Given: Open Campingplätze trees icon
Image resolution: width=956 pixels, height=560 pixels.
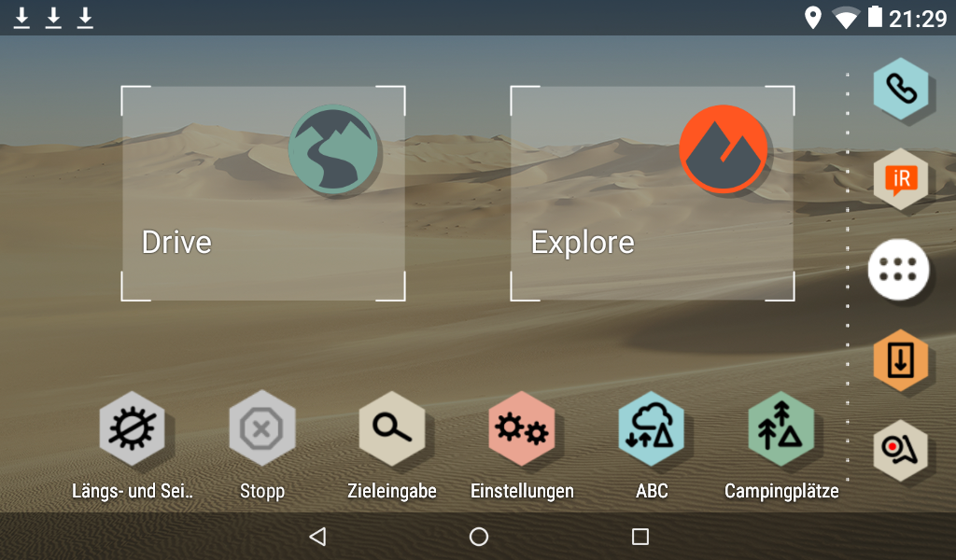Looking at the screenshot, I should (781, 428).
